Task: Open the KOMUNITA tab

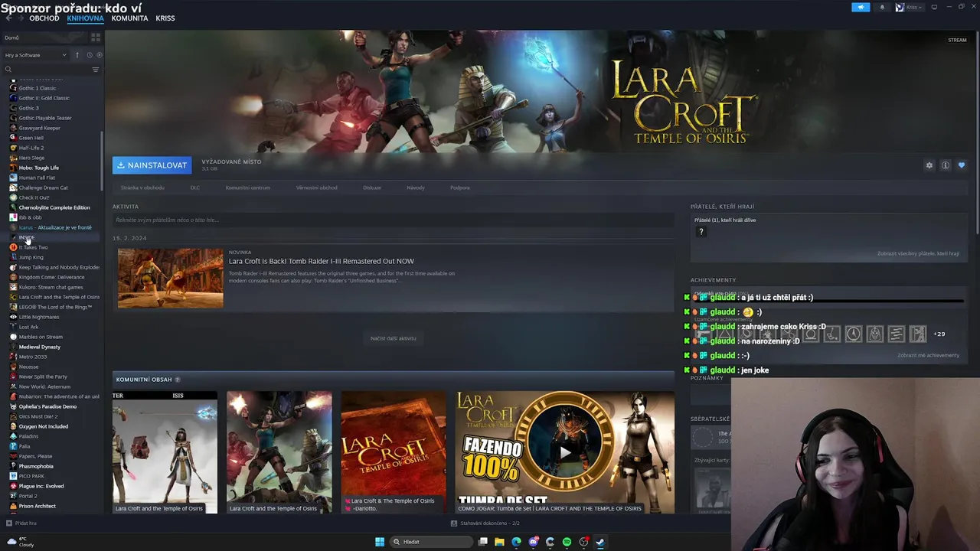Action: [129, 18]
